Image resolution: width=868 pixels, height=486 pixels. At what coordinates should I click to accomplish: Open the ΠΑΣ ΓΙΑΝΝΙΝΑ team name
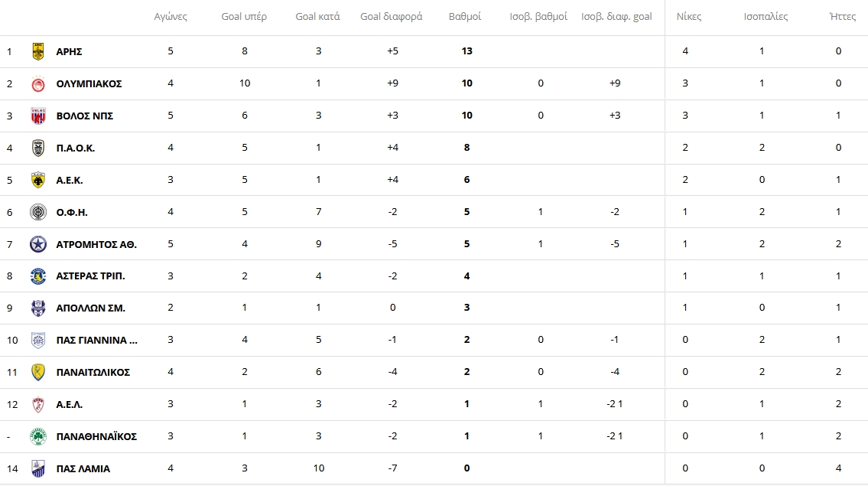pos(97,341)
